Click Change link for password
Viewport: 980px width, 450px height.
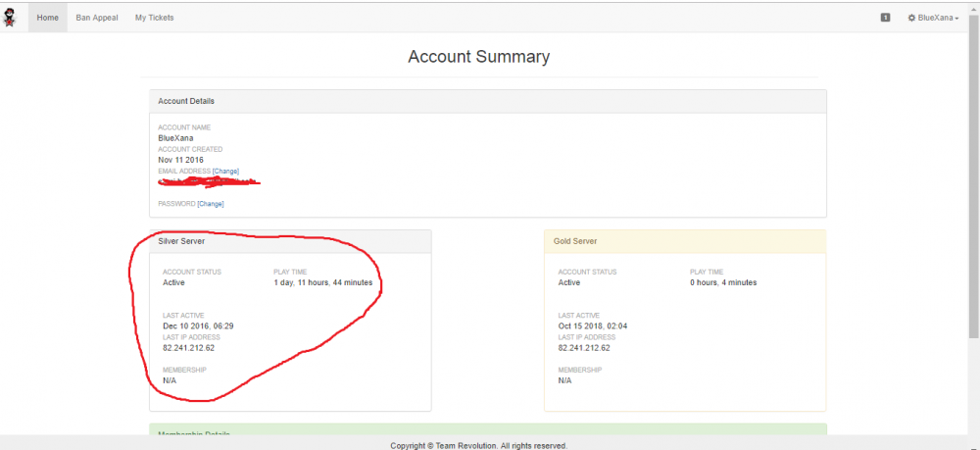[x=210, y=204]
